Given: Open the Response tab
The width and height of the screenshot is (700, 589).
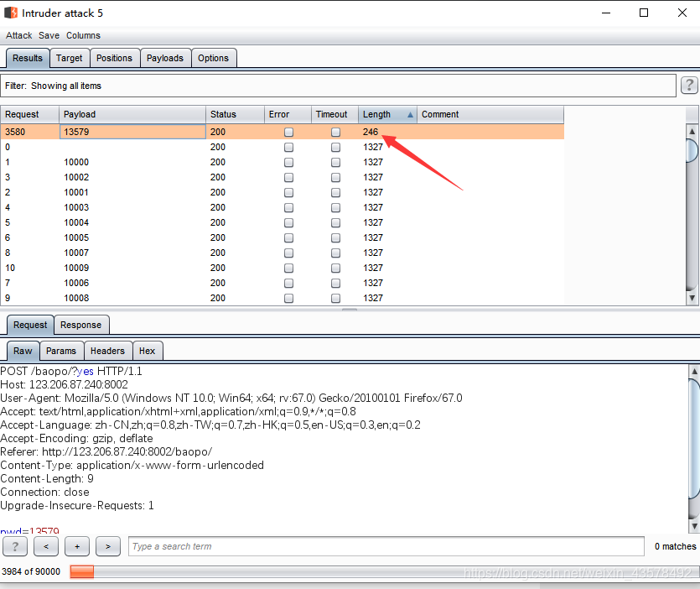Looking at the screenshot, I should click(x=80, y=325).
